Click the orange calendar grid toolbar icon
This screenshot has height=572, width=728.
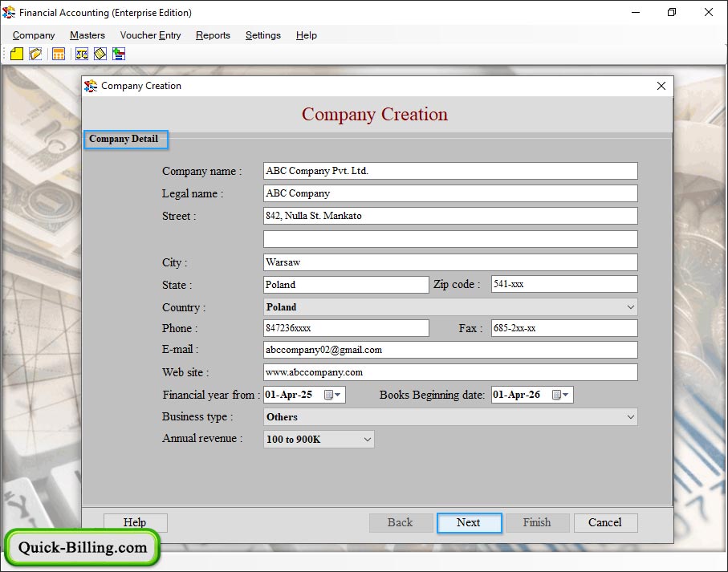pos(59,55)
